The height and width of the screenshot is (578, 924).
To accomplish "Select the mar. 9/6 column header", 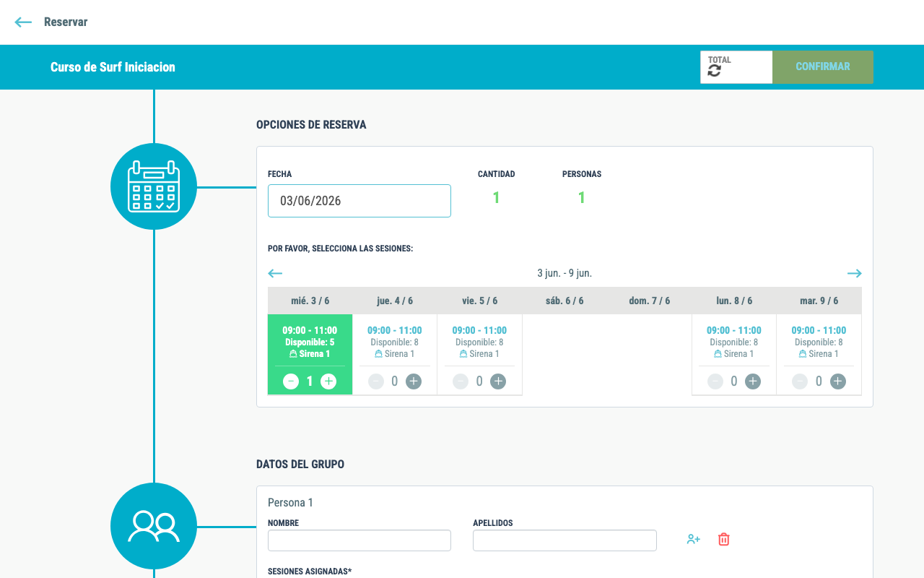I will (x=819, y=301).
